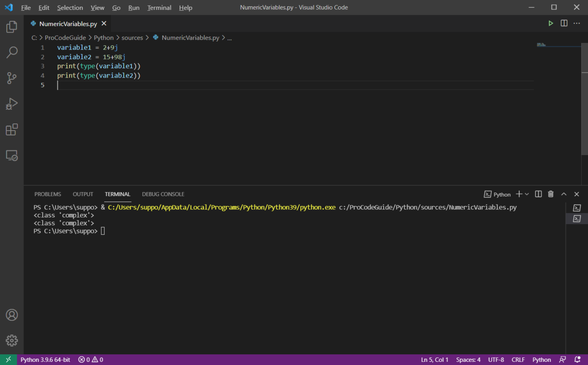Open the Search view icon
This screenshot has height=365, width=588.
[12, 52]
